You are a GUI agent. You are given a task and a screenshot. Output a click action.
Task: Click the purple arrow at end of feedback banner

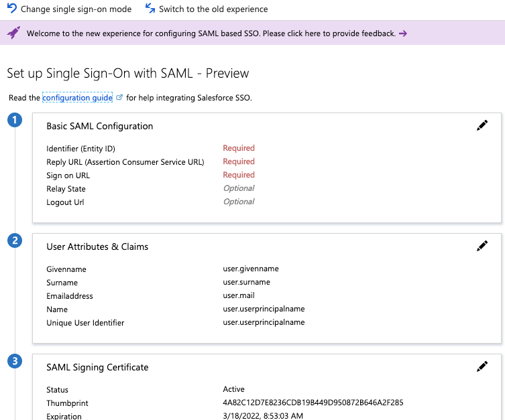[x=403, y=33]
